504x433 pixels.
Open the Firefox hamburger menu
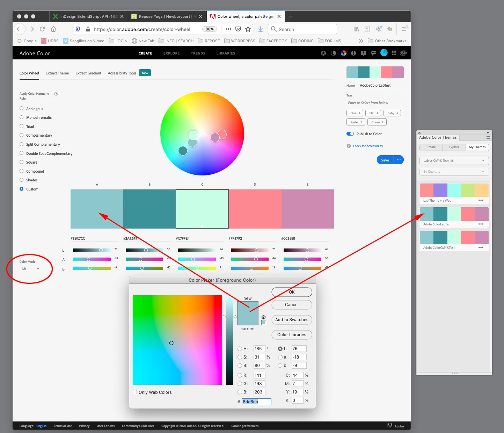click(404, 29)
